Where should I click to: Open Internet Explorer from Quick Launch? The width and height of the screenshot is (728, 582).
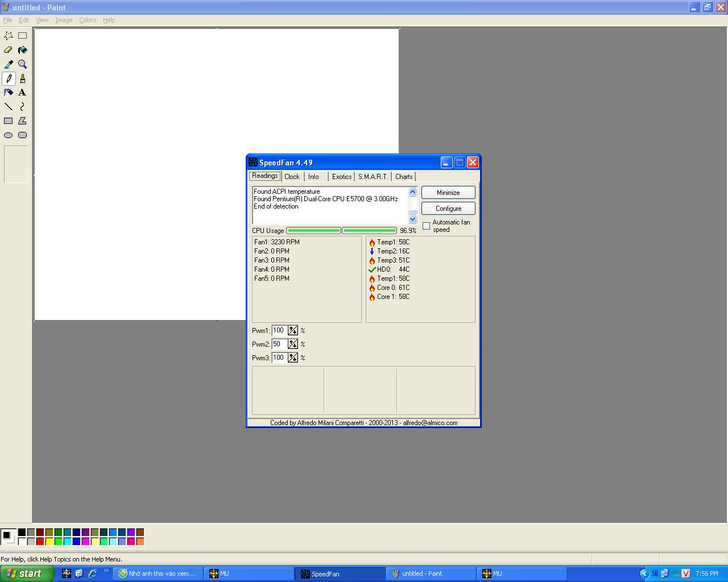(x=92, y=573)
